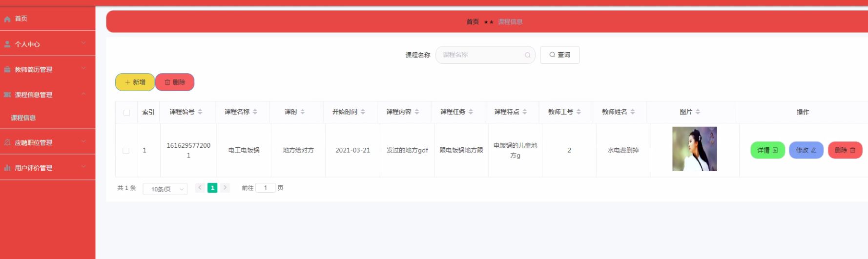Image resolution: width=868 pixels, height=259 pixels.
Task: Select 课程信息 submenu item
Action: 47,118
